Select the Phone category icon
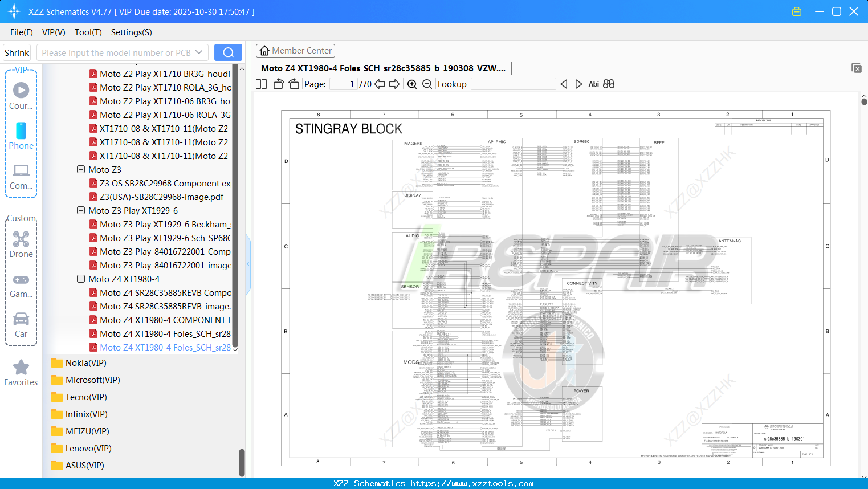Image resolution: width=868 pixels, height=489 pixels. [21, 136]
